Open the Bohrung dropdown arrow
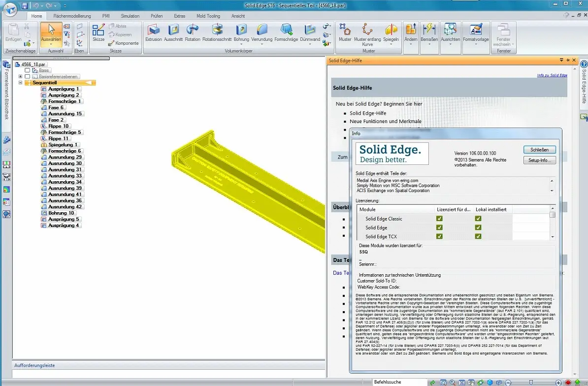 [241, 44]
